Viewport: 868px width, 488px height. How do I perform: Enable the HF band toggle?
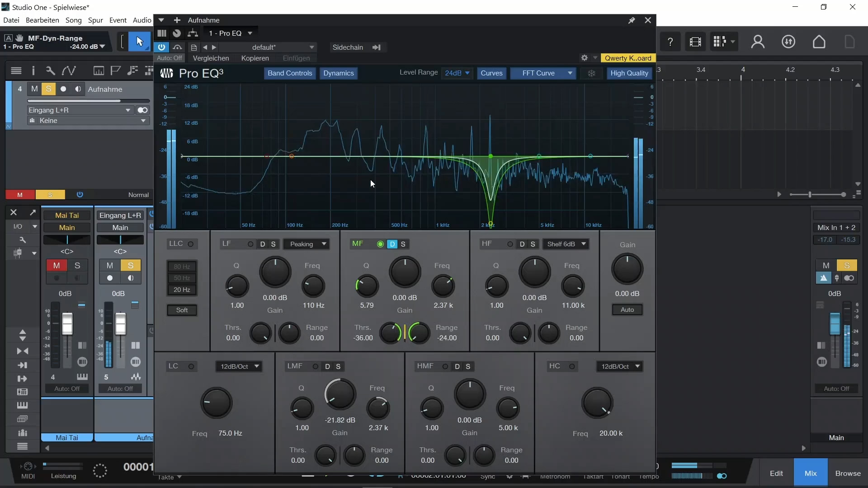pyautogui.click(x=510, y=244)
